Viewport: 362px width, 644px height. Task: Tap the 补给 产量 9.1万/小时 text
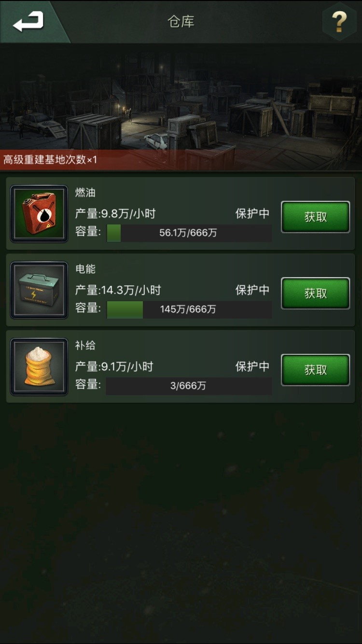click(114, 367)
